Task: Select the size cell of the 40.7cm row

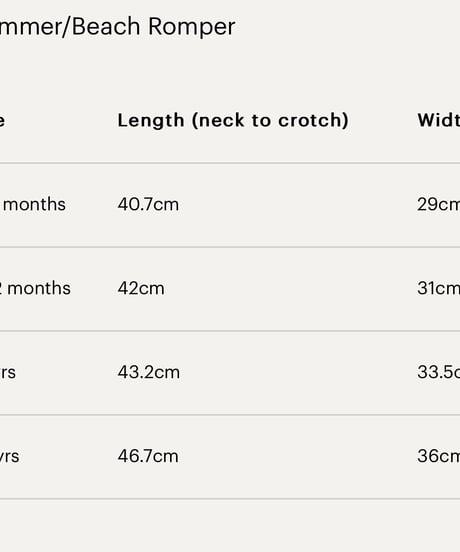Action: click(x=33, y=204)
